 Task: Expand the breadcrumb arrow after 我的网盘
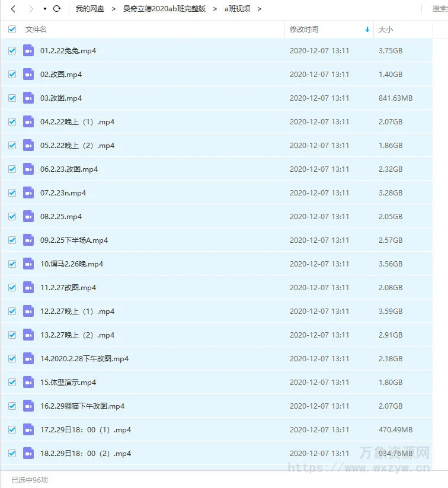tap(113, 9)
